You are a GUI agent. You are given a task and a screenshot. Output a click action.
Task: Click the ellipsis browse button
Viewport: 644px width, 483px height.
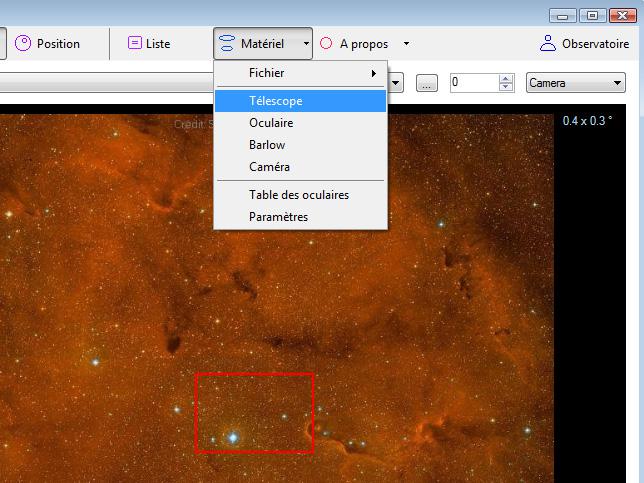[x=427, y=83]
